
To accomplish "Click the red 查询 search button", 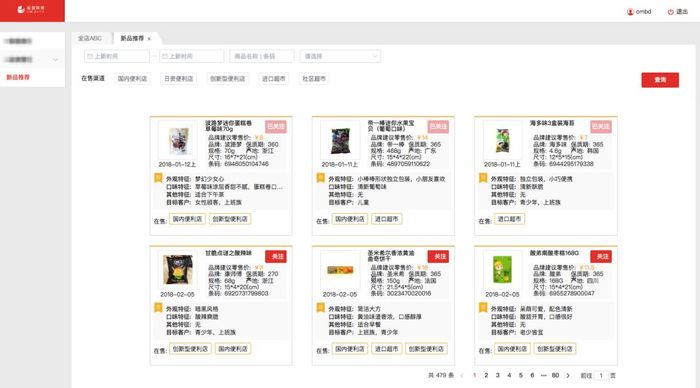I will pyautogui.click(x=660, y=80).
